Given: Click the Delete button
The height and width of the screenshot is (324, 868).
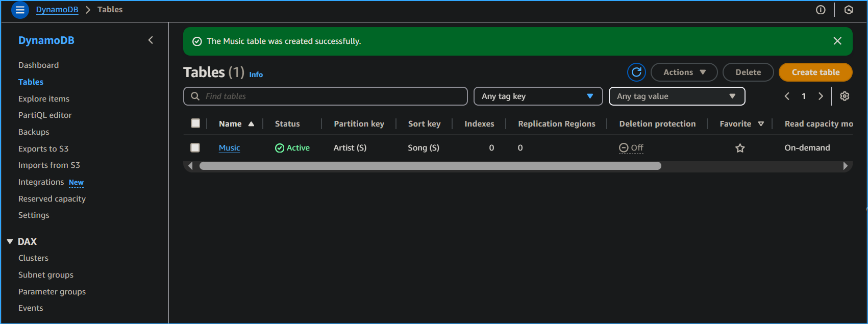Looking at the screenshot, I should point(748,72).
